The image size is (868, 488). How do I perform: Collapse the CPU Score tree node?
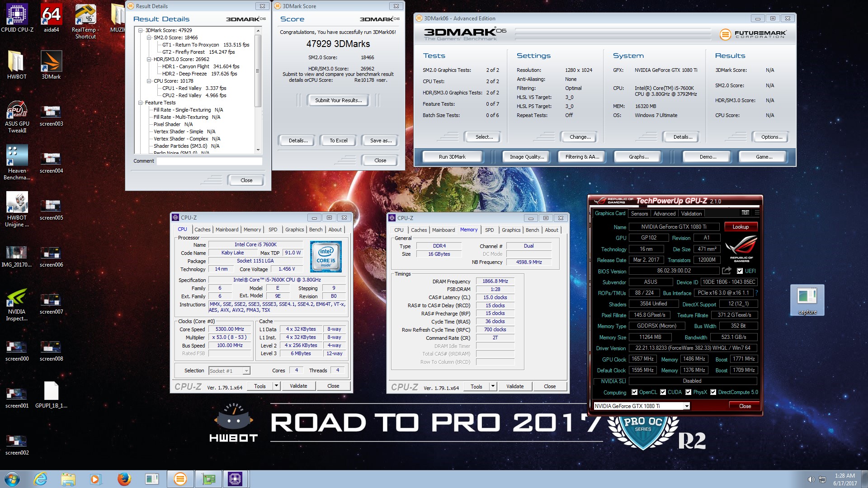[x=149, y=81]
